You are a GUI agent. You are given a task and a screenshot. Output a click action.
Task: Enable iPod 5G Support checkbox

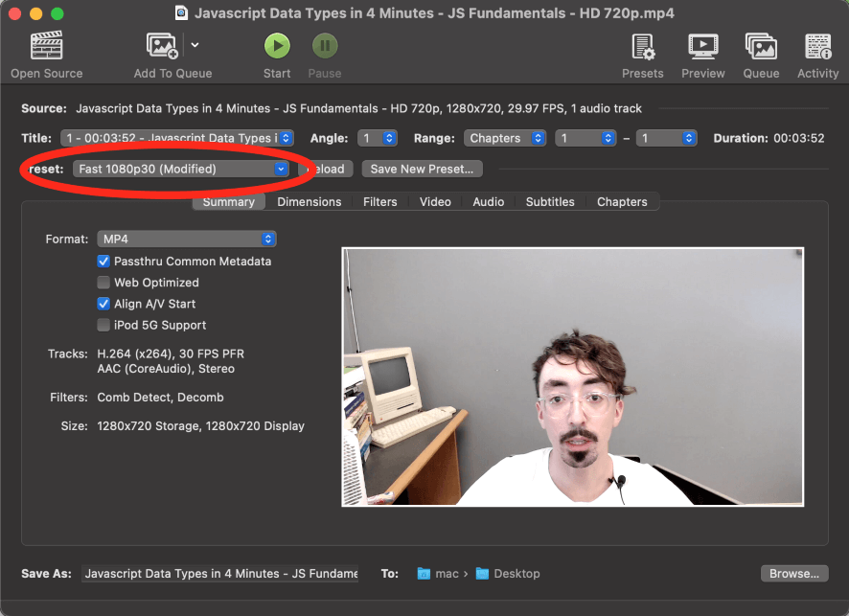tap(103, 325)
